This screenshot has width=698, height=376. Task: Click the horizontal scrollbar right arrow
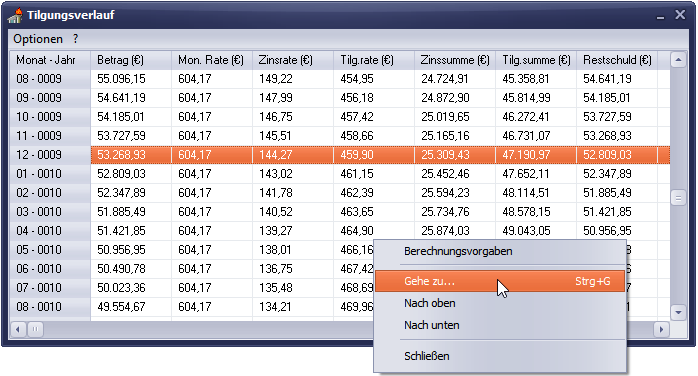point(661,330)
